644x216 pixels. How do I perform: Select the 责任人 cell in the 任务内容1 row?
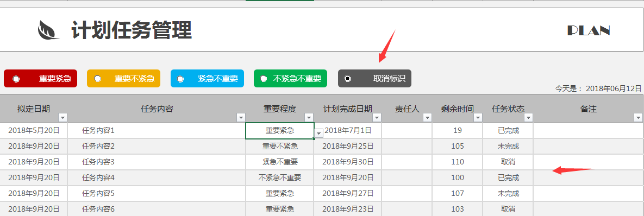407,131
